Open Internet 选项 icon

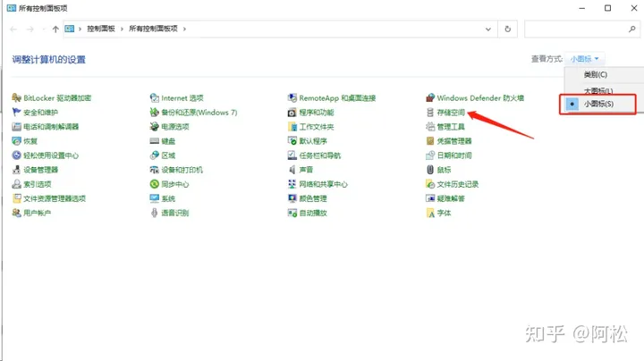coord(155,97)
